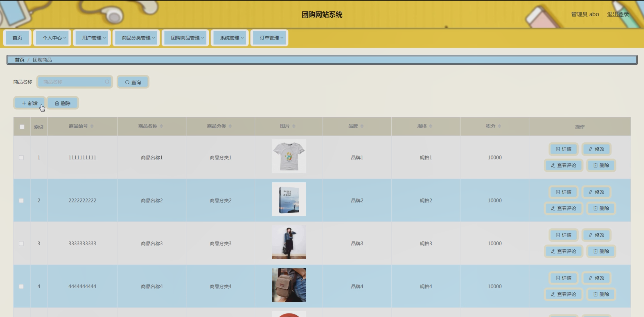Screen dimensions: 644x317
Task: Open the book image of 商品名称2
Action: point(289,199)
